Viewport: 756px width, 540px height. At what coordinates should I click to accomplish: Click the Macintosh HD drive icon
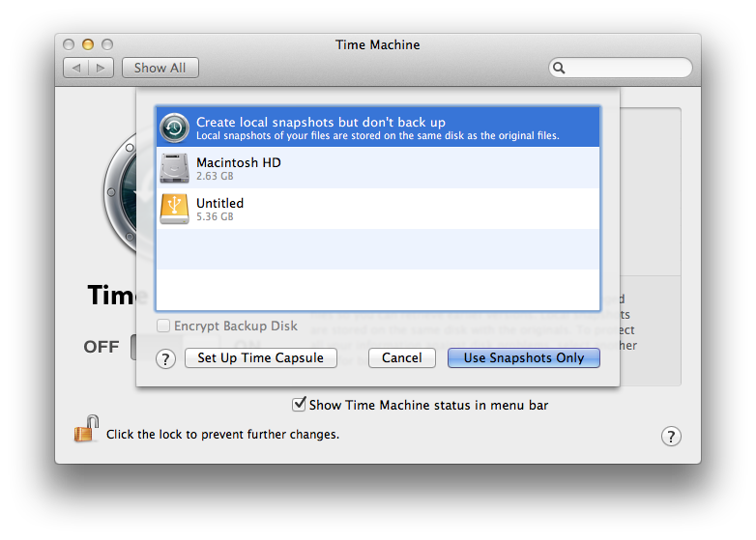[x=174, y=168]
